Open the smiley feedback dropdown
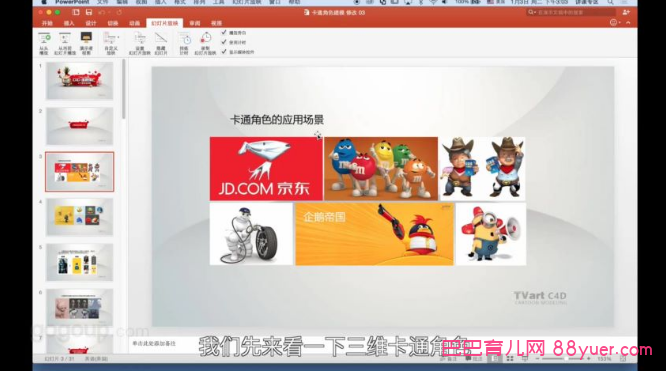Image resolution: width=666 pixels, height=371 pixels. point(615,23)
